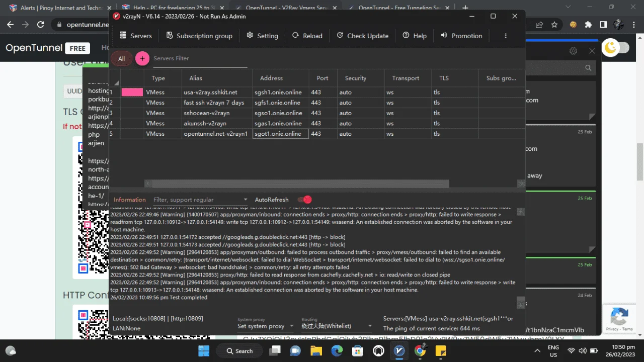Toggle the dark mode moon switch on page
This screenshot has width=644, height=362.
(616, 47)
